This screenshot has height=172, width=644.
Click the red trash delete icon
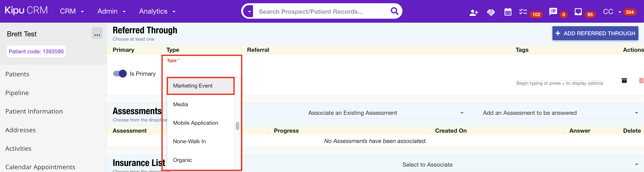(x=641, y=80)
